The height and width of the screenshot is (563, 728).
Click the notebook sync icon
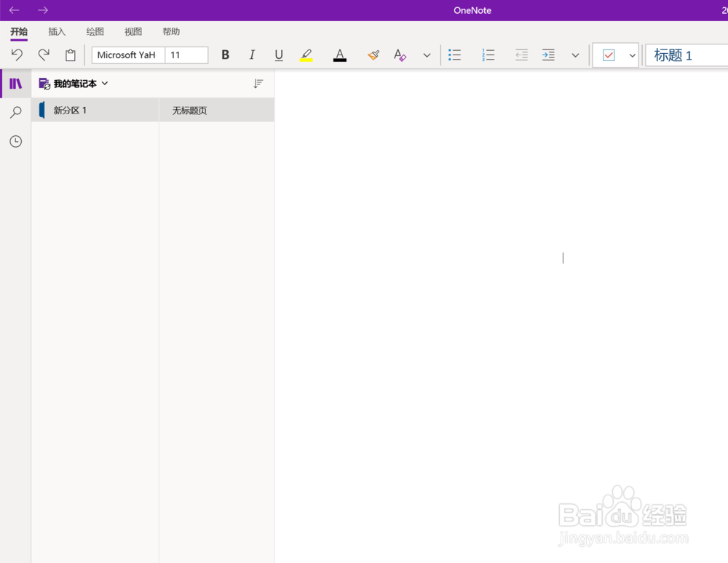[x=44, y=84]
